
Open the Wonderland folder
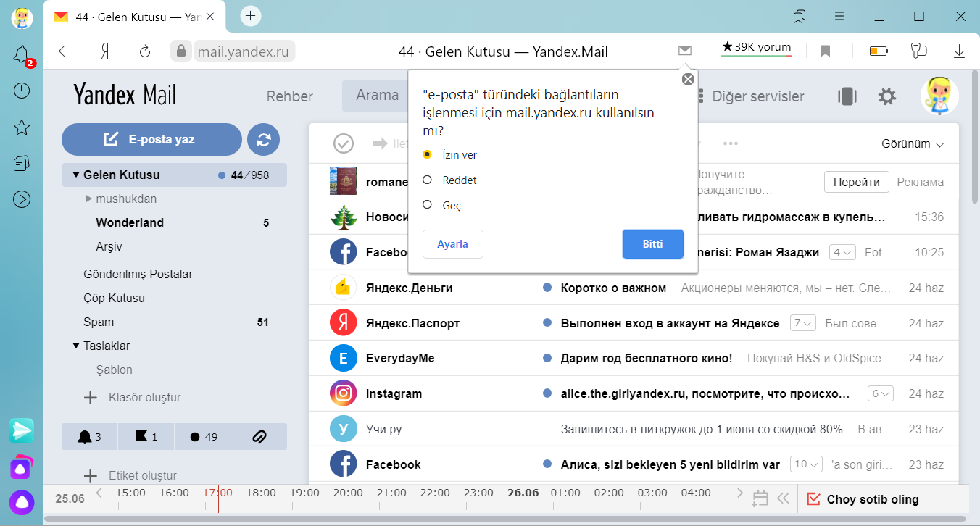(x=130, y=222)
